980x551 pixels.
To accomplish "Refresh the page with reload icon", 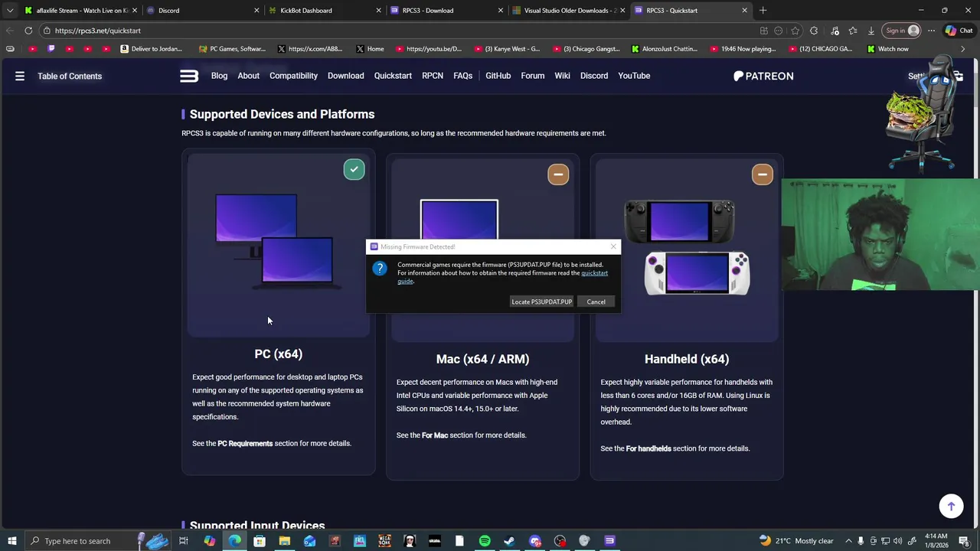I will [x=28, y=31].
